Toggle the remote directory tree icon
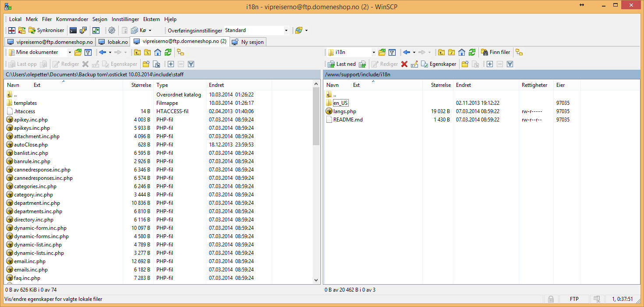The width and height of the screenshot is (644, 307). click(x=520, y=52)
